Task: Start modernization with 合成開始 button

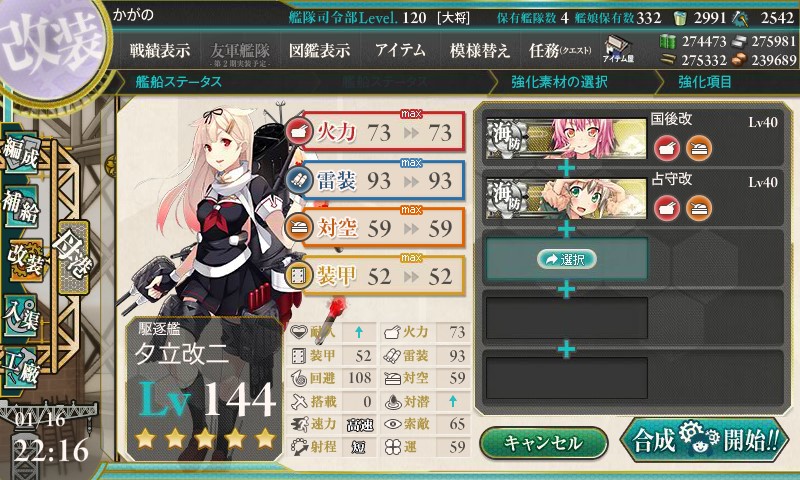Action: point(705,440)
